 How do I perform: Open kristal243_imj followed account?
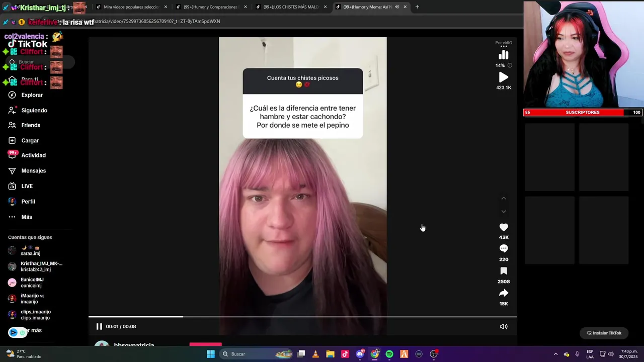tap(35, 266)
